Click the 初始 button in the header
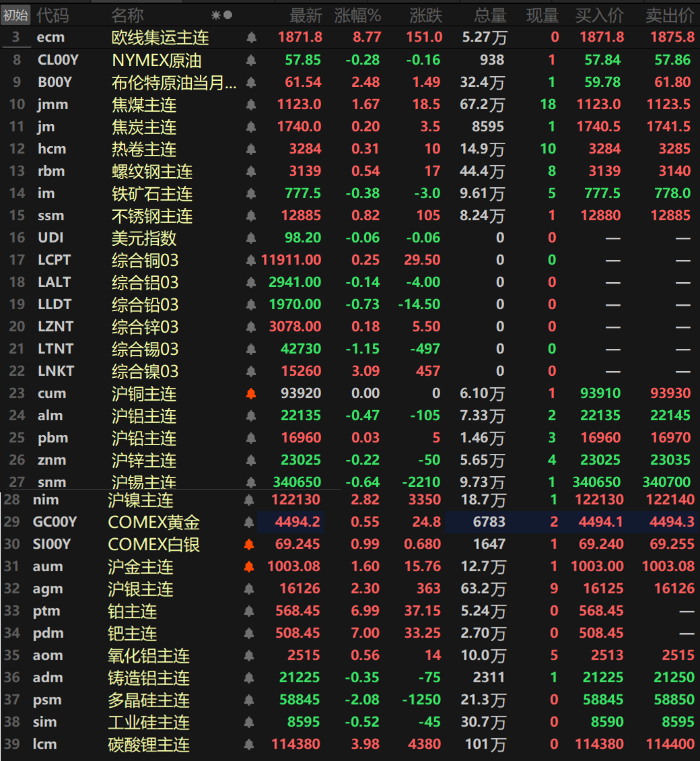This screenshot has width=700, height=761. (x=15, y=15)
